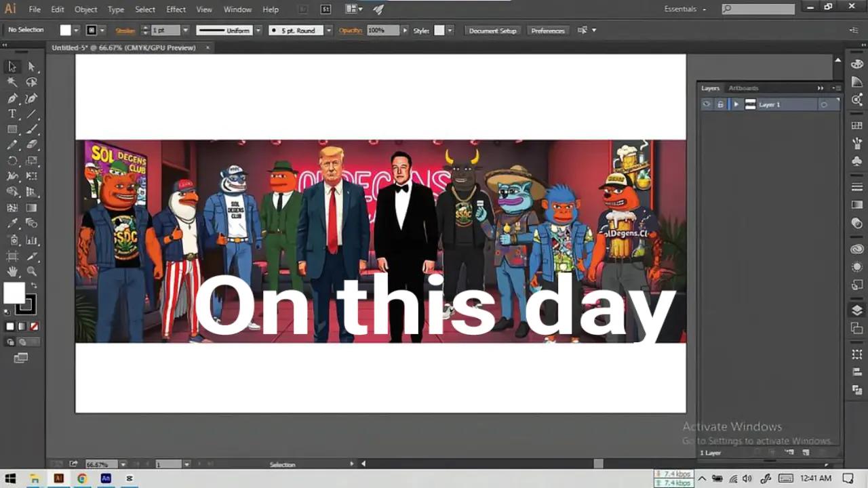Open the 5 pt. Round brush dropdown
The height and width of the screenshot is (488, 868).
(x=329, y=30)
